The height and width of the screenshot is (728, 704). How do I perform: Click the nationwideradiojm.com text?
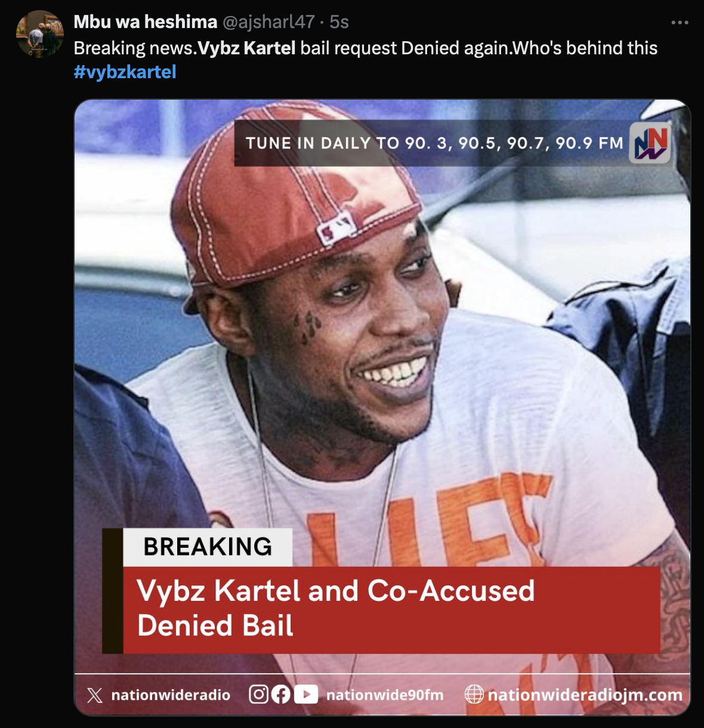point(585,695)
